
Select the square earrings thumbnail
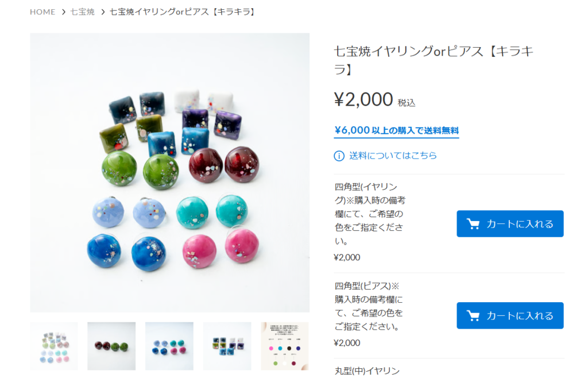(x=227, y=346)
